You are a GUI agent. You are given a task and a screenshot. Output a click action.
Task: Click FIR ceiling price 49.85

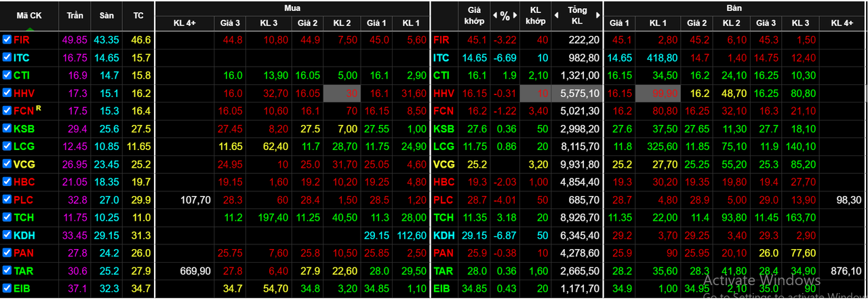[x=73, y=40]
